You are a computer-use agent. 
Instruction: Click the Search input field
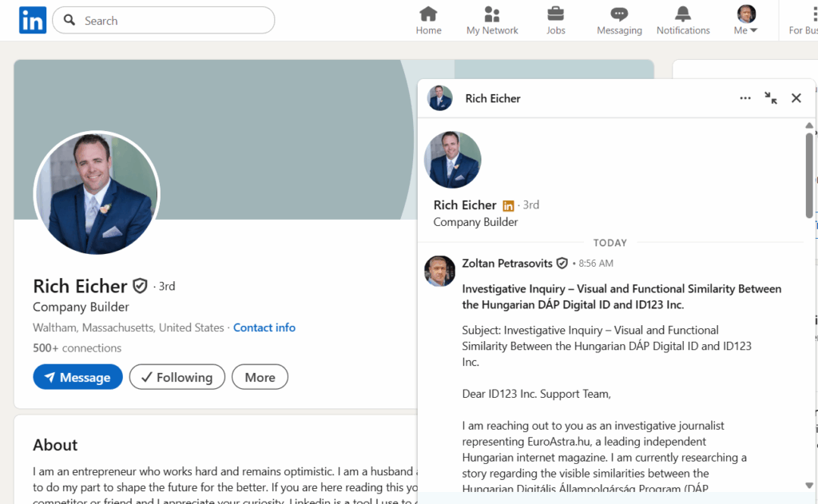[163, 20]
